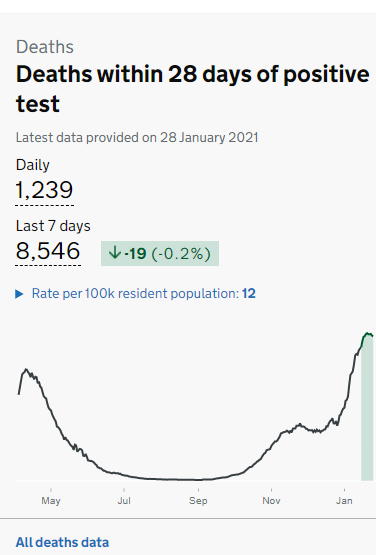The height and width of the screenshot is (555, 376).
Task: Click the Sep tick label on the chart axis
Action: point(198,500)
